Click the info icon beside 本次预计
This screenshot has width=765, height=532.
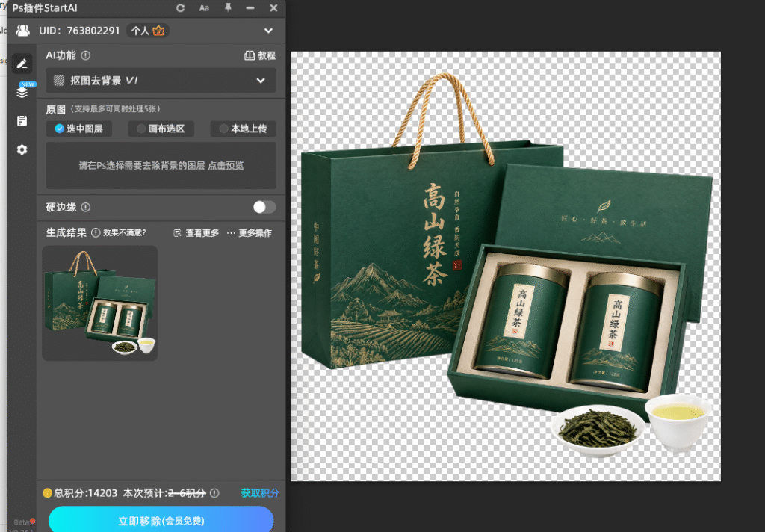(x=214, y=493)
